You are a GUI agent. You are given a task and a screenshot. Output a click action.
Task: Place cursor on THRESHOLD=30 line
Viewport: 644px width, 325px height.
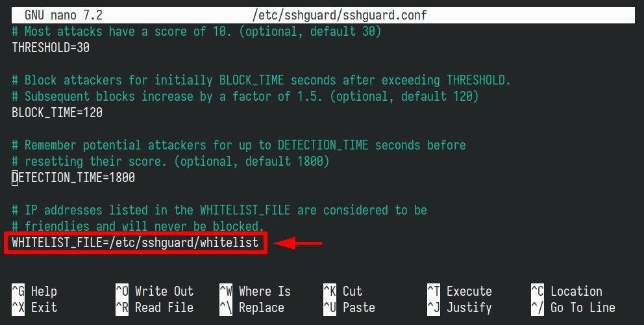pos(51,47)
